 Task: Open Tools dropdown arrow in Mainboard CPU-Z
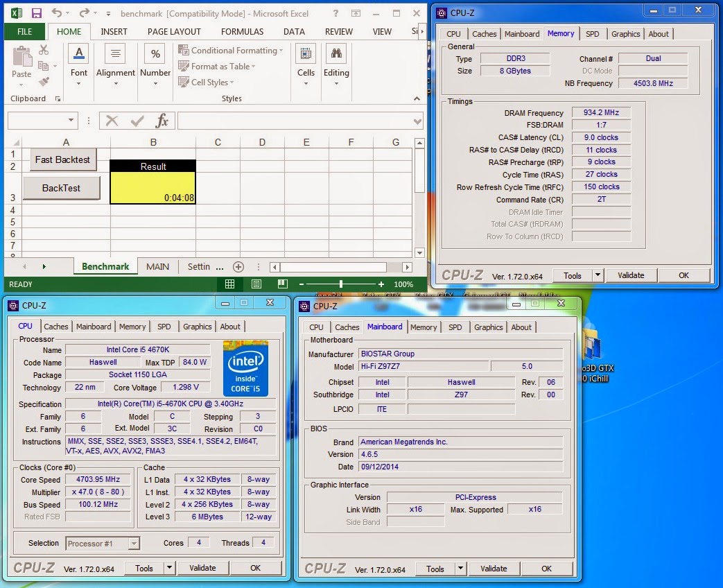click(460, 569)
